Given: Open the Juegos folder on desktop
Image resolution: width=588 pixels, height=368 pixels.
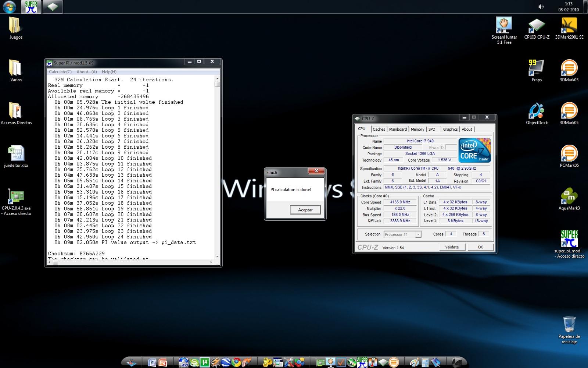Looking at the screenshot, I should coord(15,29).
